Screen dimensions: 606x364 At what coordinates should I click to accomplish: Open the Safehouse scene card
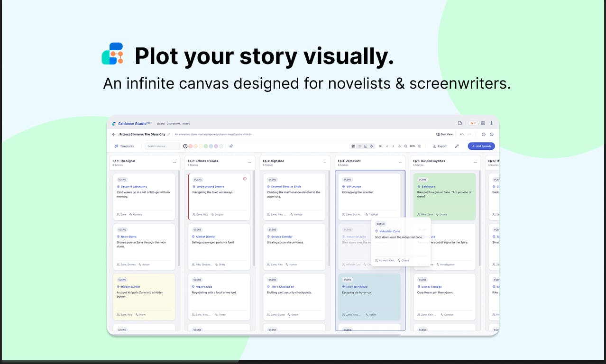444,197
